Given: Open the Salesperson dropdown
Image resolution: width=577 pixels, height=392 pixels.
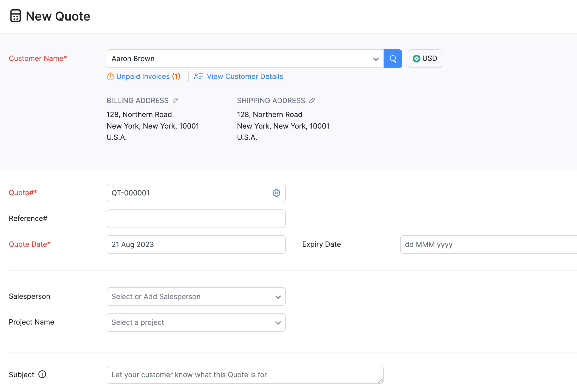Looking at the screenshot, I should point(196,297).
